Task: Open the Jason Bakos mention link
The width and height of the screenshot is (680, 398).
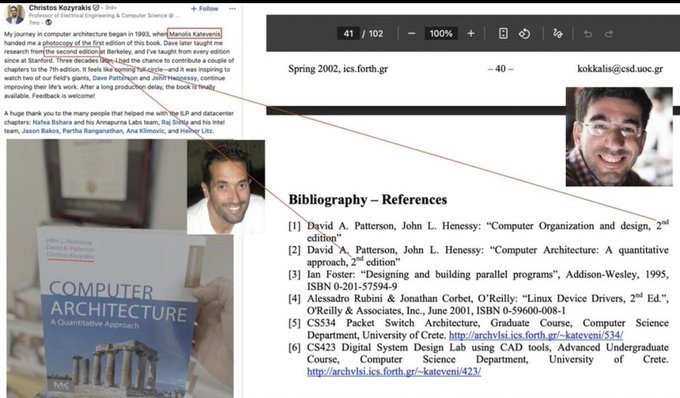Action: [x=40, y=131]
